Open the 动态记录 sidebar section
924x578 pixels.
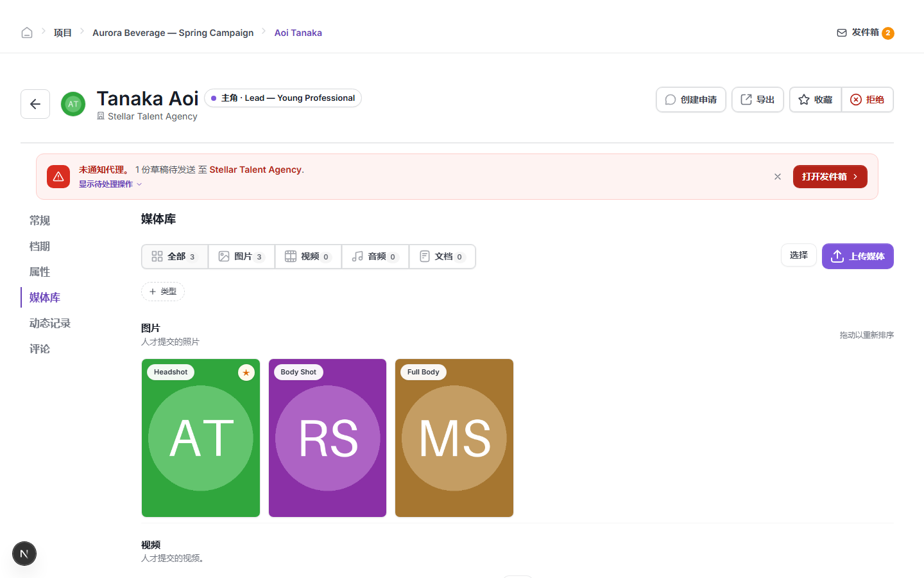(50, 323)
